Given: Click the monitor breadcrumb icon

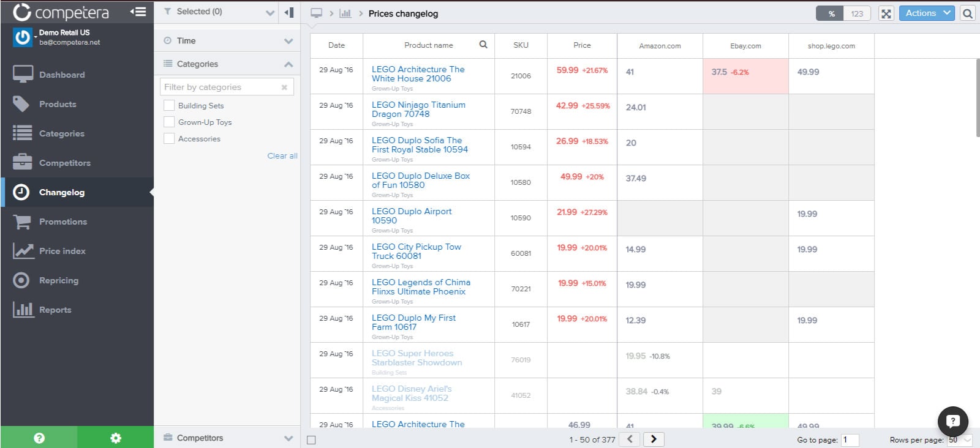Looking at the screenshot, I should coord(316,13).
